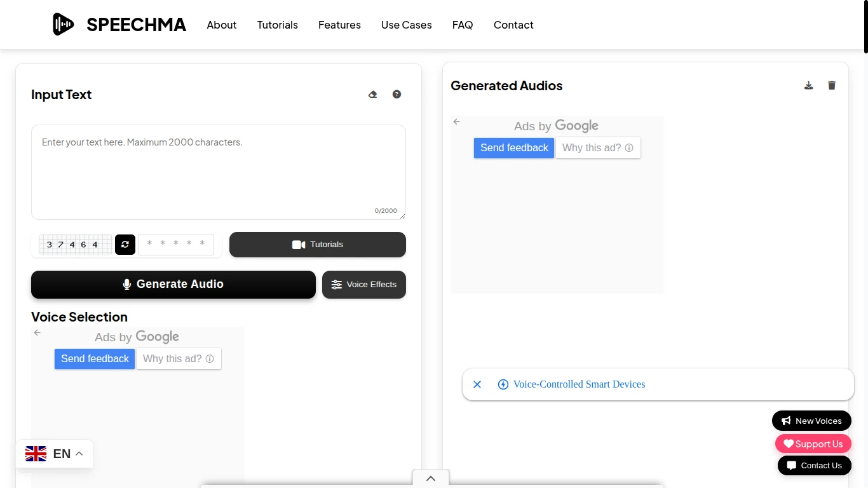The height and width of the screenshot is (488, 868).
Task: Open help question mark icon
Action: click(397, 94)
